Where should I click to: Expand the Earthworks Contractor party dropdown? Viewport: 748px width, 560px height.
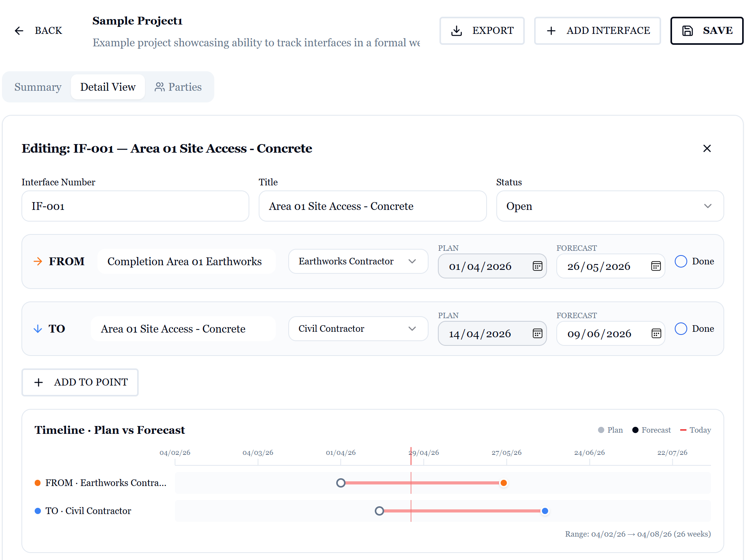(x=358, y=261)
